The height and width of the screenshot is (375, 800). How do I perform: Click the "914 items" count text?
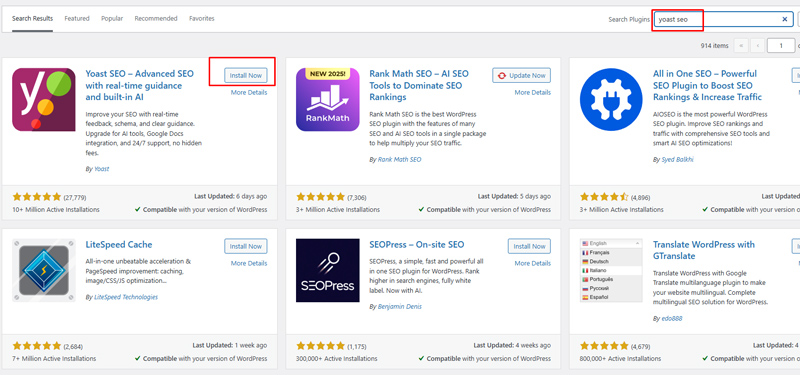coord(714,46)
